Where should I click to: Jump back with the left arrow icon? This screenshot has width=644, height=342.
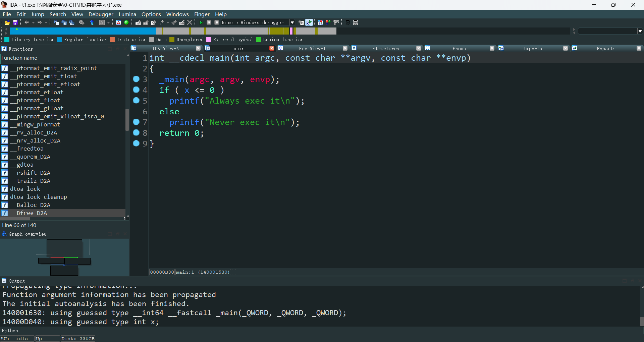pos(26,22)
